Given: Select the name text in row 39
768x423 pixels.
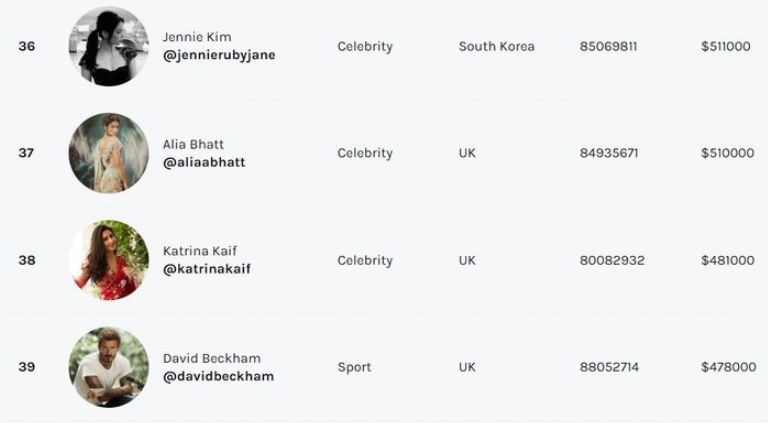Looking at the screenshot, I should pyautogui.click(x=212, y=358).
